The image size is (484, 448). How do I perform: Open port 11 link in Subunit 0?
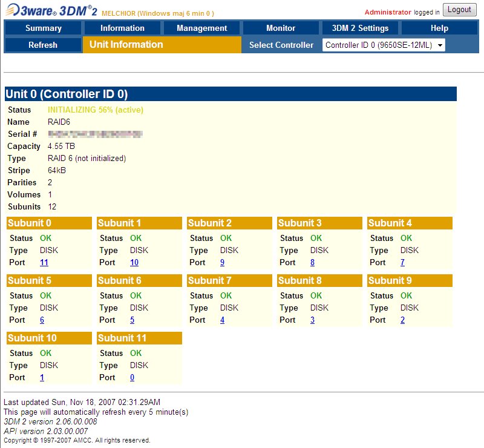pos(44,262)
